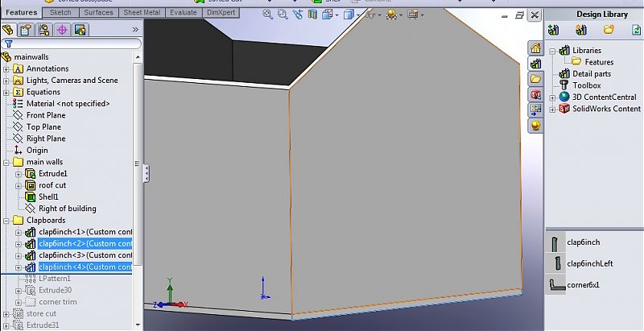Click the Zoom to Area icon

(283, 14)
